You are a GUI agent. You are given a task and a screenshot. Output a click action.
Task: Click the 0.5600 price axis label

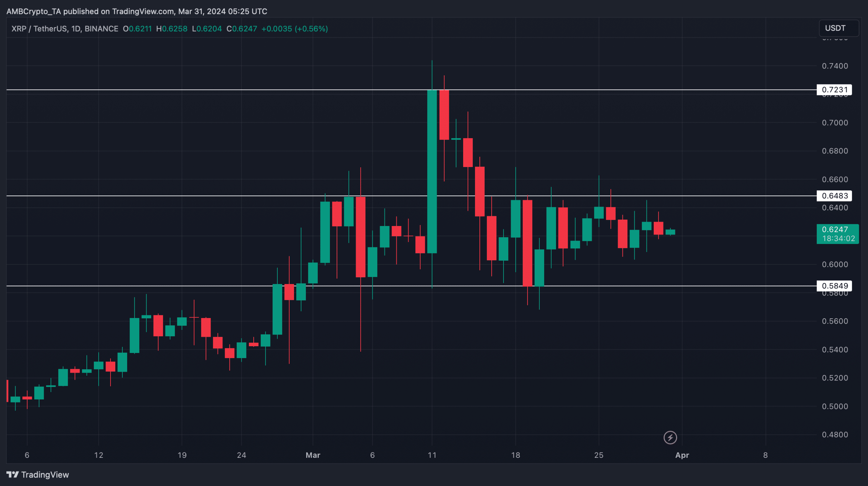(835, 321)
